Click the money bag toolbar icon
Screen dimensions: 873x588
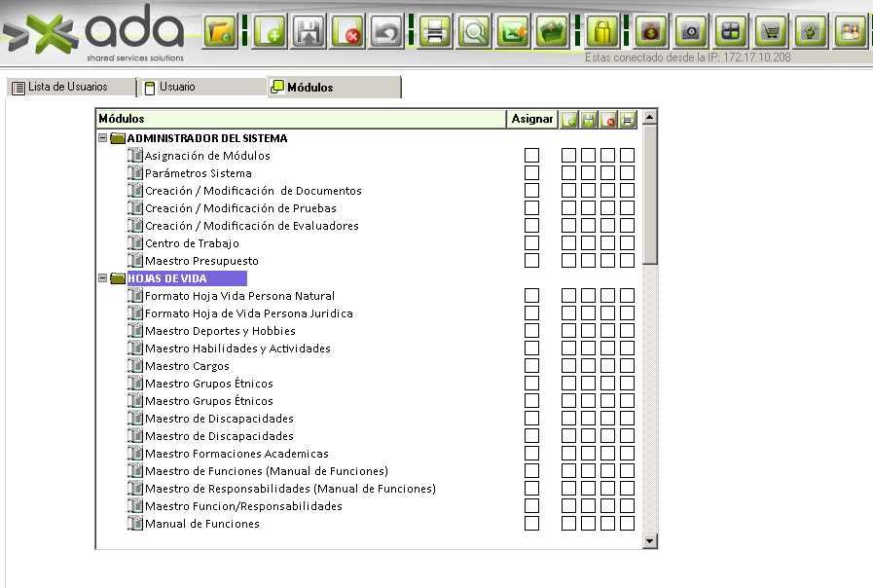point(651,31)
